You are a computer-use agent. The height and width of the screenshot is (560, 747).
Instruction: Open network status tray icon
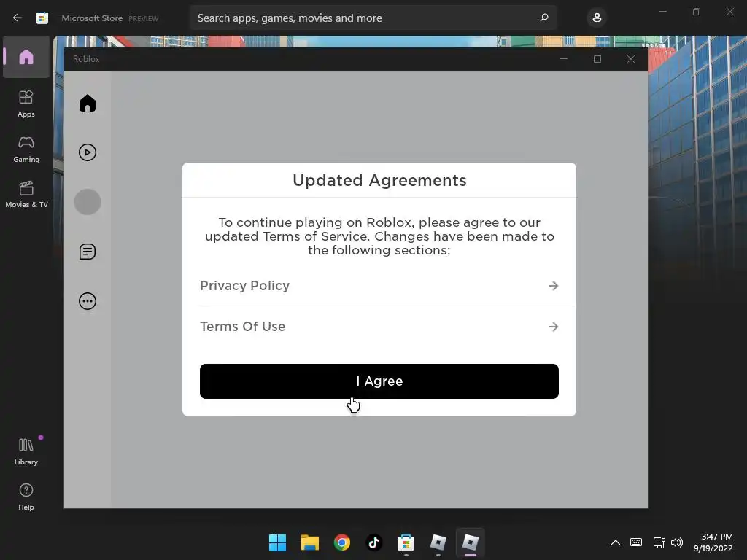[659, 542]
